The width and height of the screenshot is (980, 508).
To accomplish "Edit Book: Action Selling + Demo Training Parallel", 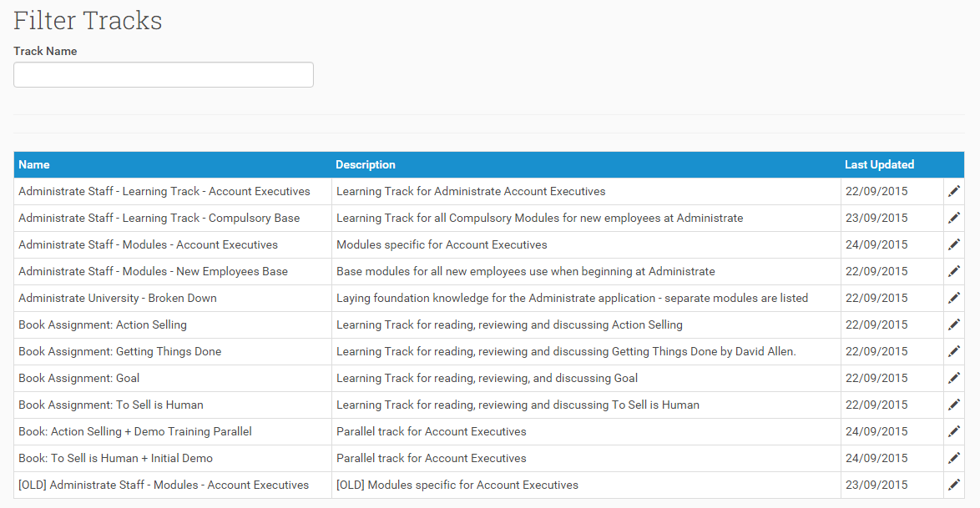I will [x=954, y=432].
